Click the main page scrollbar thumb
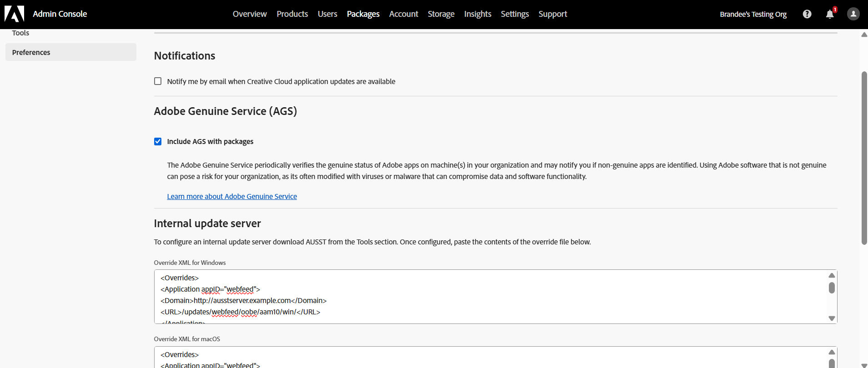Viewport: 868px width, 368px height. (x=864, y=158)
